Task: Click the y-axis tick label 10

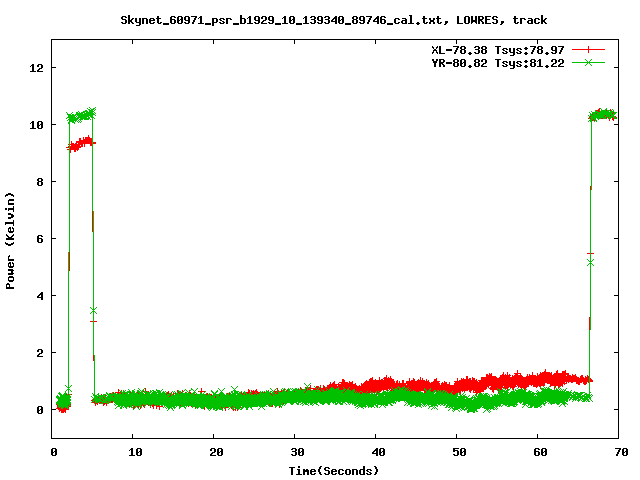Action: (37, 125)
